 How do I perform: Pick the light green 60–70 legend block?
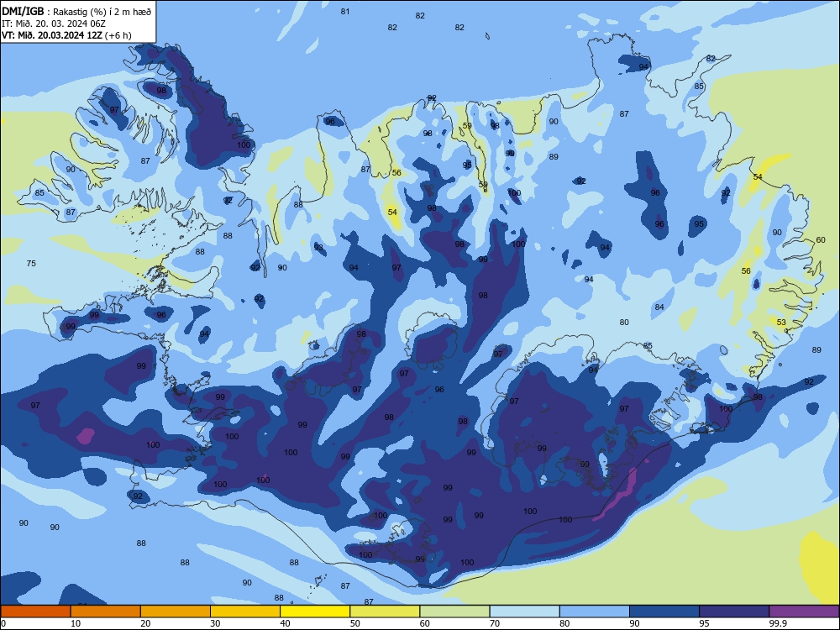coord(454,612)
